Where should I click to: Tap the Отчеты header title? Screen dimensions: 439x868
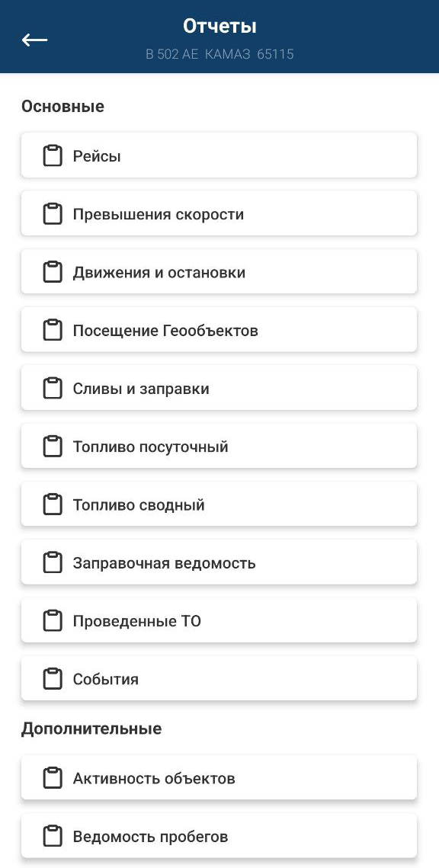coord(219,26)
